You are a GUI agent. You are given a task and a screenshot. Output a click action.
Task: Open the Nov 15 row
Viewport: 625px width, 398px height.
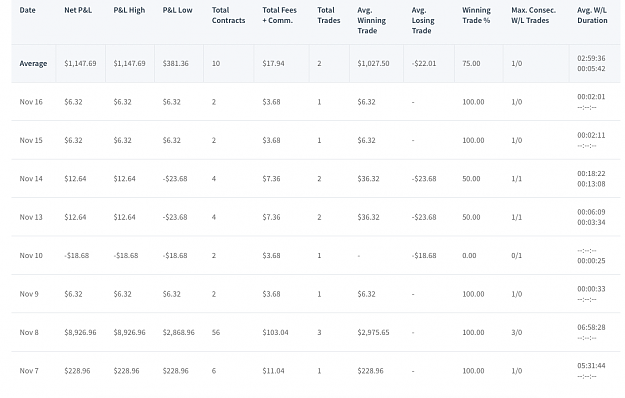(x=316, y=140)
